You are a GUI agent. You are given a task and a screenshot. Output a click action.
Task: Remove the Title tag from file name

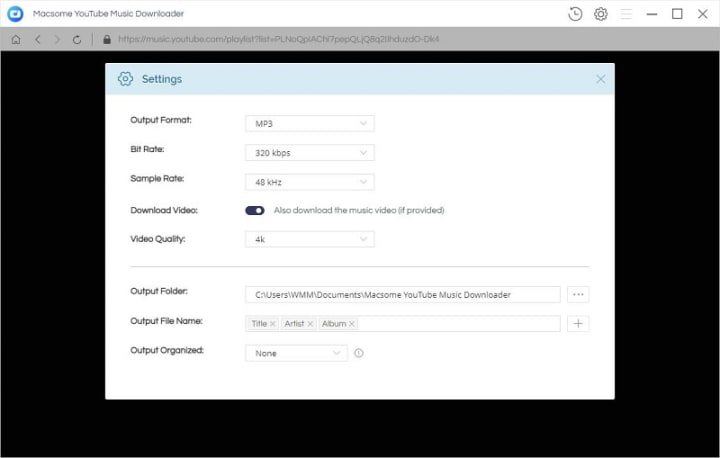pyautogui.click(x=273, y=324)
